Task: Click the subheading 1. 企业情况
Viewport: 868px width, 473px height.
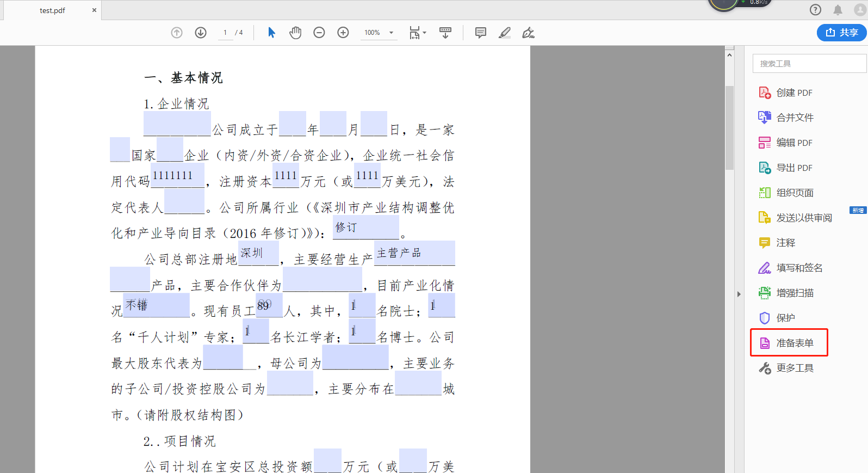Action: pyautogui.click(x=176, y=103)
